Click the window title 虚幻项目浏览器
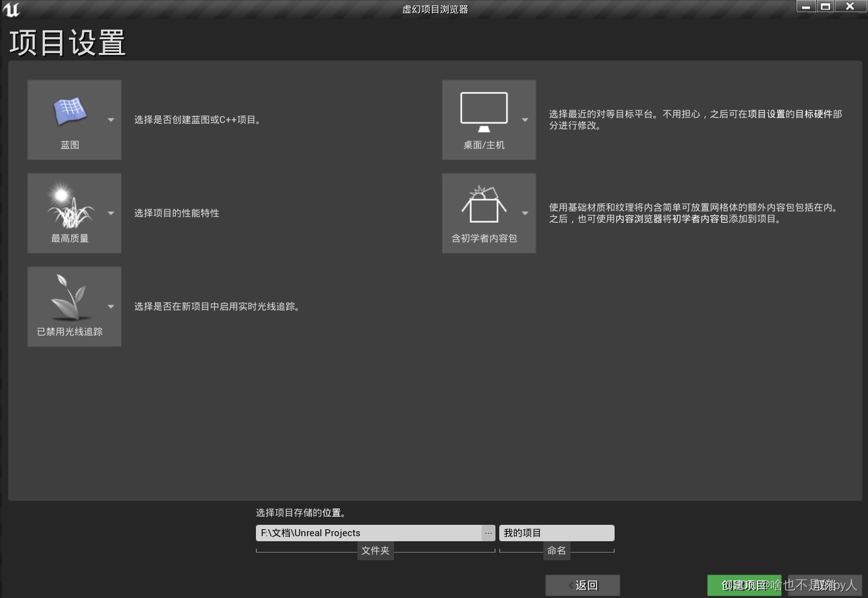Viewport: 868px width, 598px height. click(435, 9)
